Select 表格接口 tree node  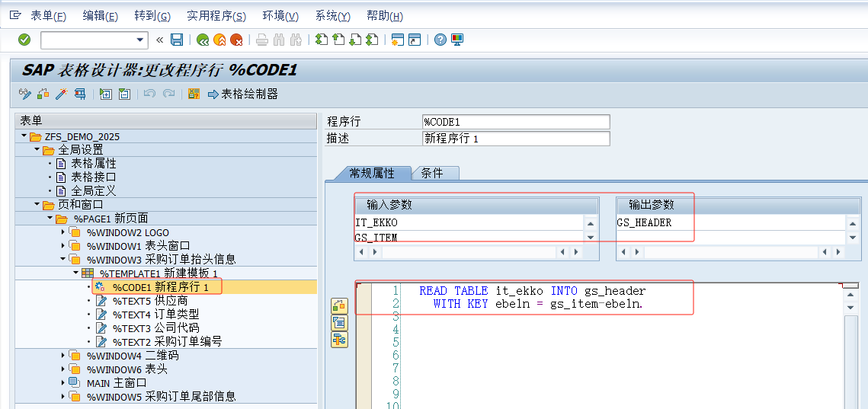coord(94,177)
